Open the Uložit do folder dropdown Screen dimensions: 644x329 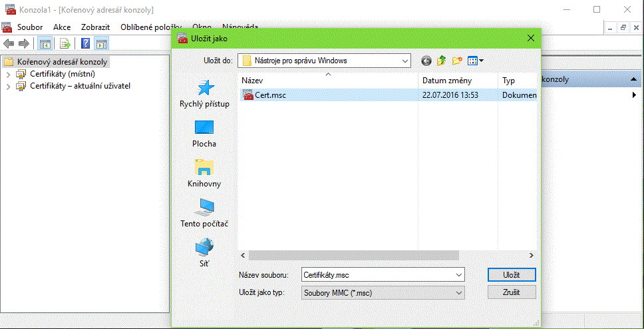click(404, 61)
